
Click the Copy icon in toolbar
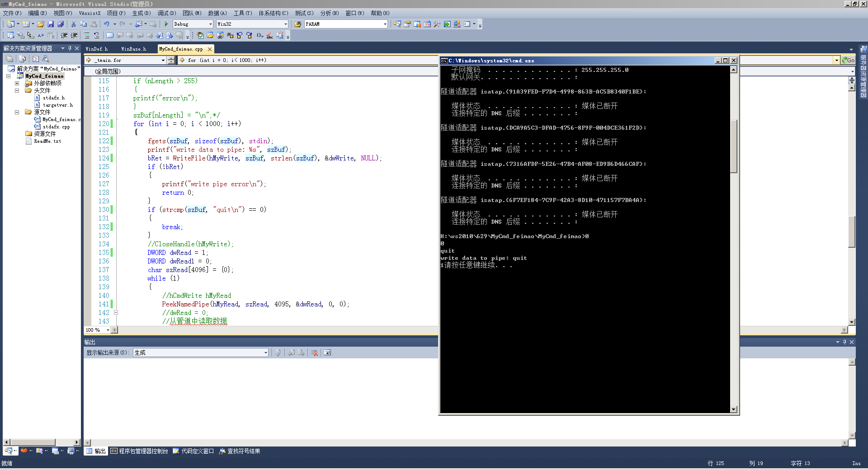(x=83, y=24)
